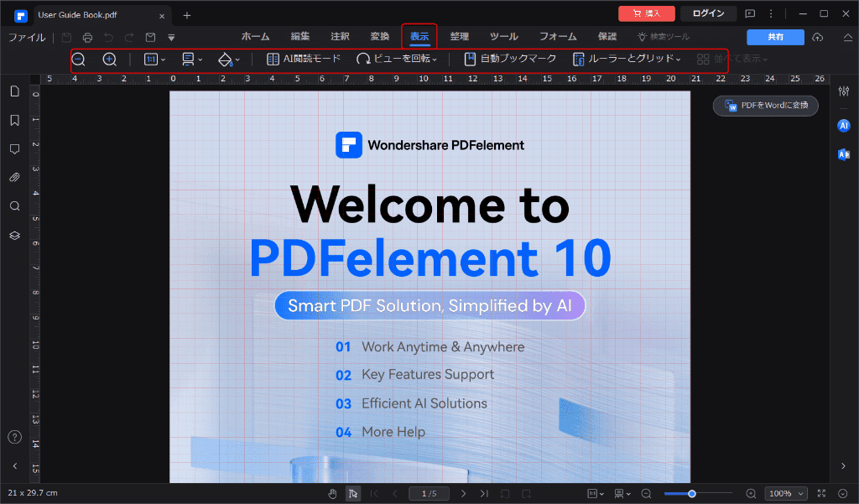The height and width of the screenshot is (504, 859).
Task: Click status bar zoom in magnifier
Action: click(x=751, y=494)
